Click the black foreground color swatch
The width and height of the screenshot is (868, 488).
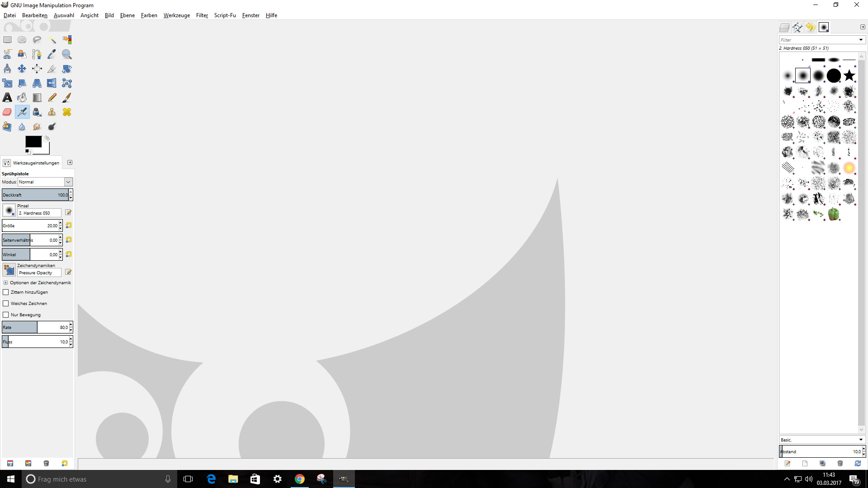tap(33, 141)
